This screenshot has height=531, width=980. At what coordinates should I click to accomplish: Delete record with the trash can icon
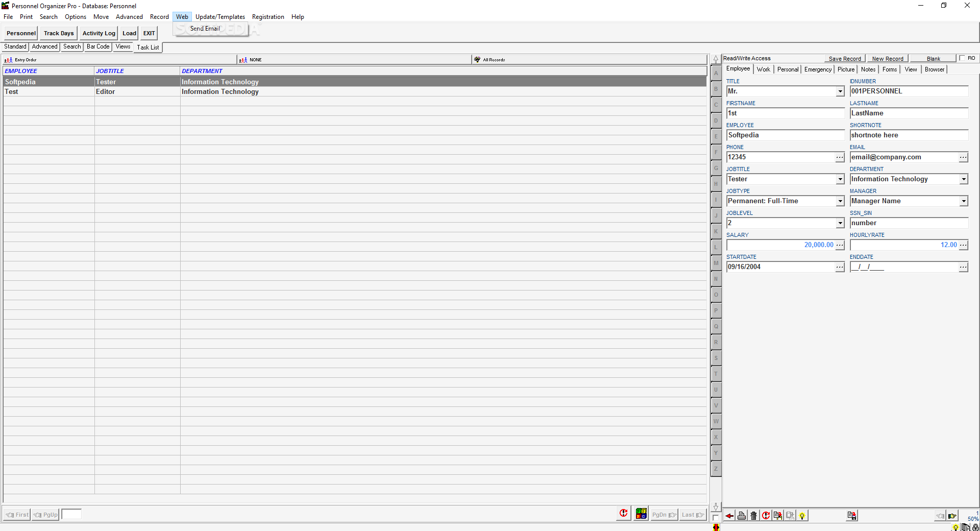tap(753, 516)
